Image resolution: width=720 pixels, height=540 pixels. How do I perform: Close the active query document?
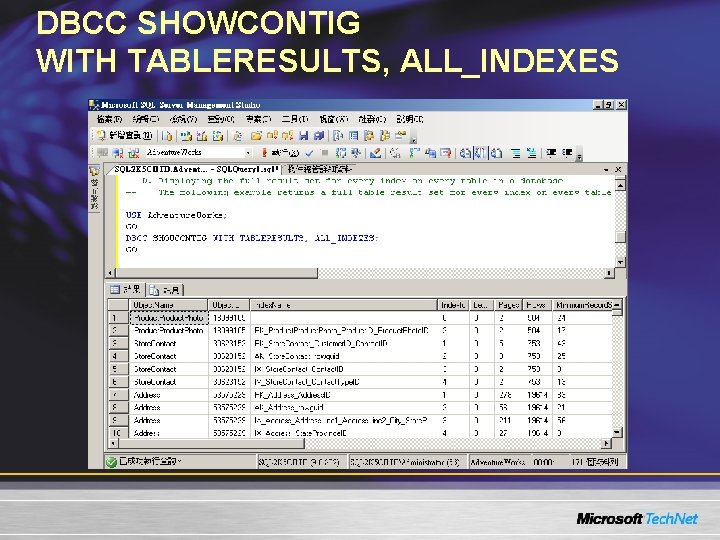(x=618, y=169)
